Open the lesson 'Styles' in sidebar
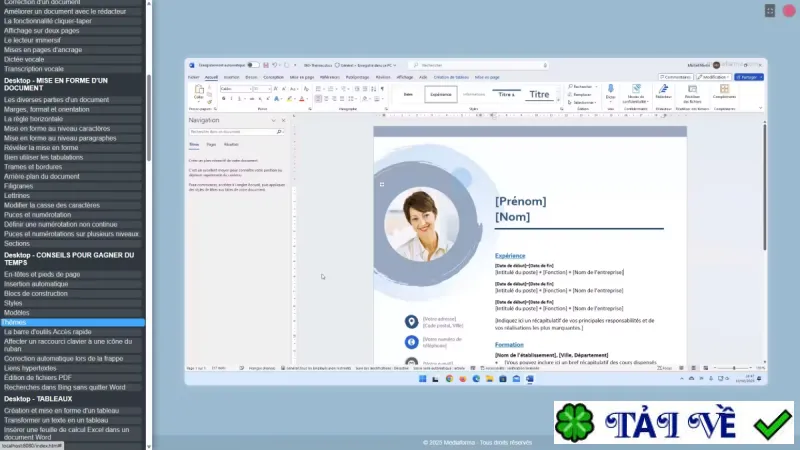This screenshot has height=450, width=800. click(x=13, y=303)
